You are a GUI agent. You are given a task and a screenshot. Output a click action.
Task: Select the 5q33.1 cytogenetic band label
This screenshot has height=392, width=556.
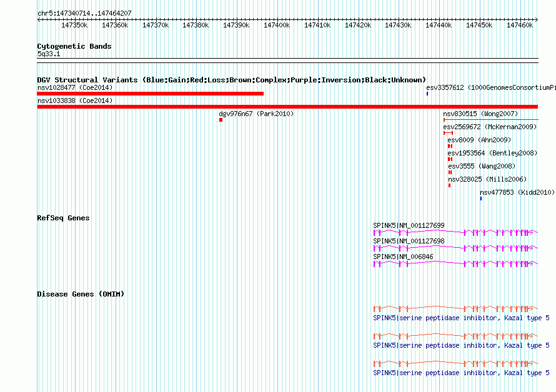pos(49,54)
